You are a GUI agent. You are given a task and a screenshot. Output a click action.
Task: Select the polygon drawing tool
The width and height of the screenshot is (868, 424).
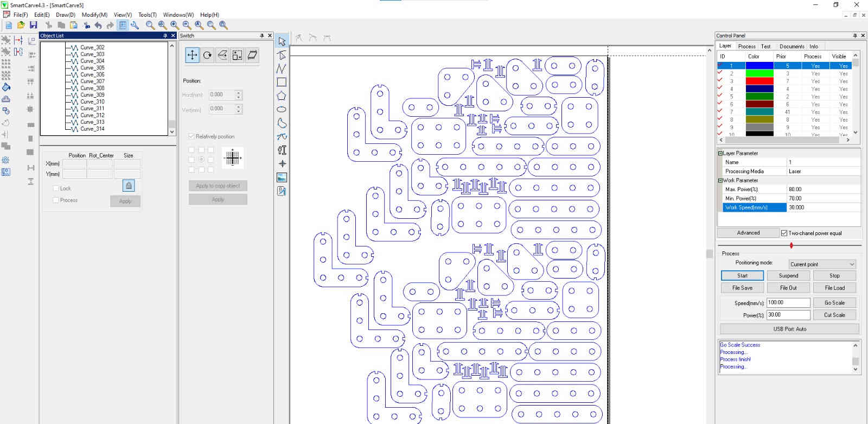tap(282, 96)
